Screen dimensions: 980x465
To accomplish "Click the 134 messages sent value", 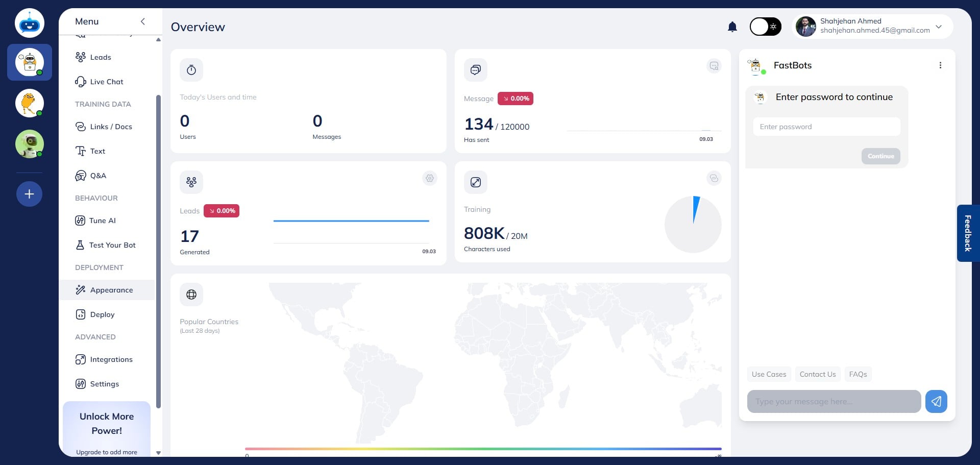I will (479, 124).
